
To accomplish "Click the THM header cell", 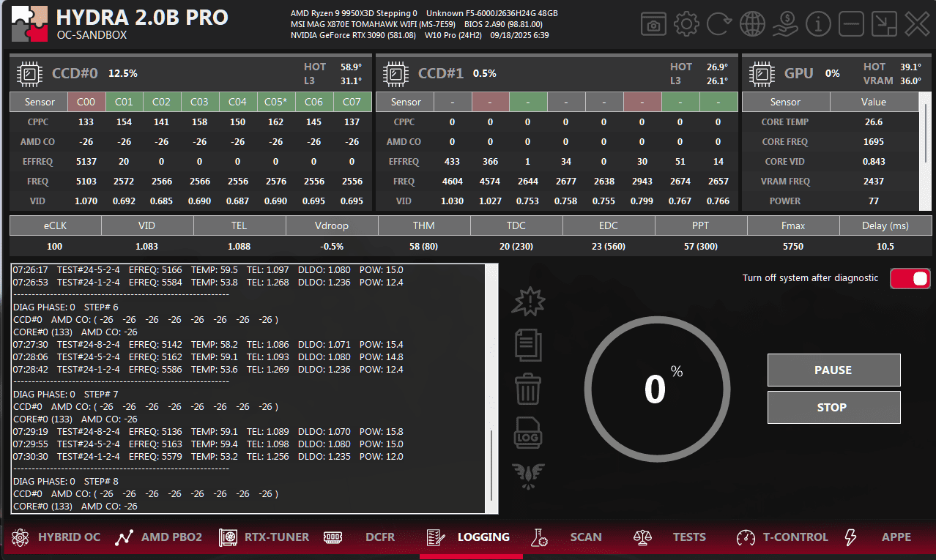I will click(424, 226).
